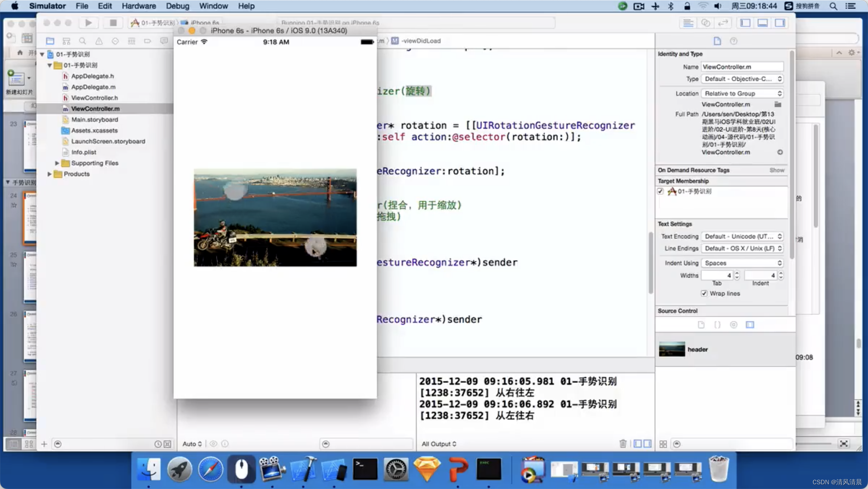Show the On Demand Resource Tags

coord(776,170)
